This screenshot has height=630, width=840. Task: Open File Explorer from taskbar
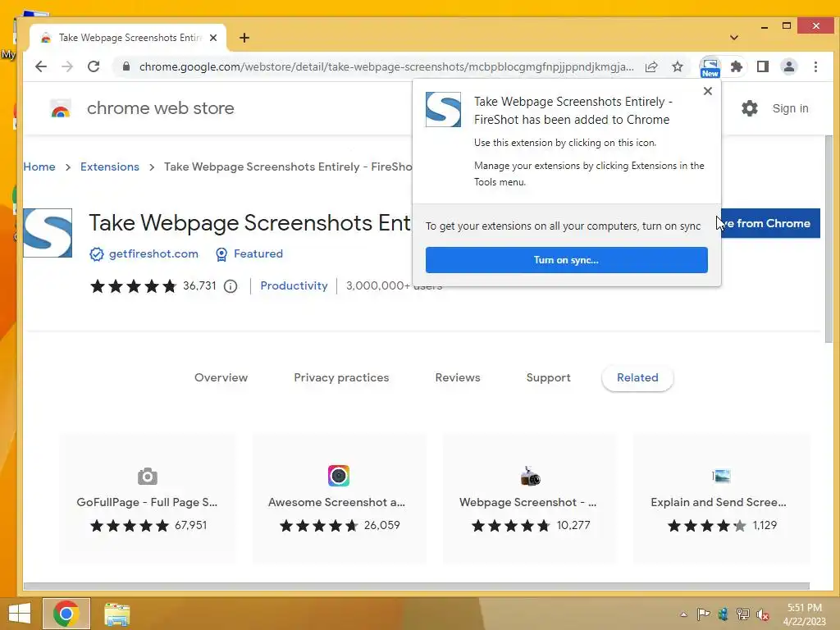coord(117,614)
